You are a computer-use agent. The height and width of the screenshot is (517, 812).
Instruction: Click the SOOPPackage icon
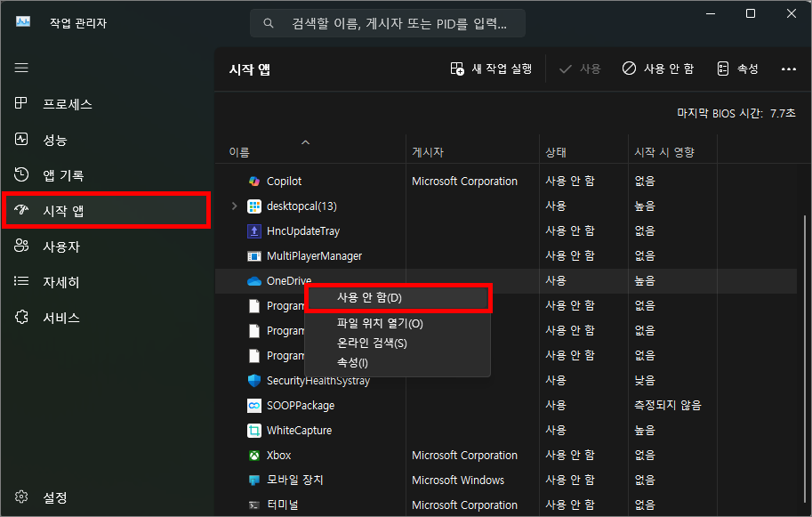point(254,405)
